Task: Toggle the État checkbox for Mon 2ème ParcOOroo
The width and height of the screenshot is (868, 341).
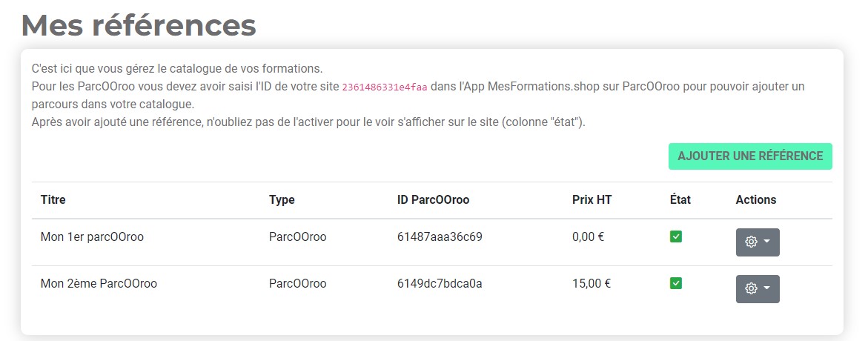Action: 675,283
